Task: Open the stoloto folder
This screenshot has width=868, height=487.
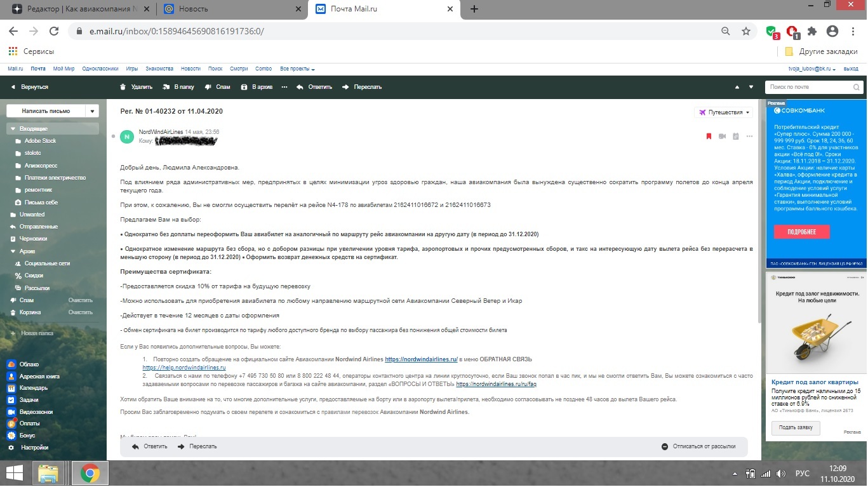Action: point(32,153)
